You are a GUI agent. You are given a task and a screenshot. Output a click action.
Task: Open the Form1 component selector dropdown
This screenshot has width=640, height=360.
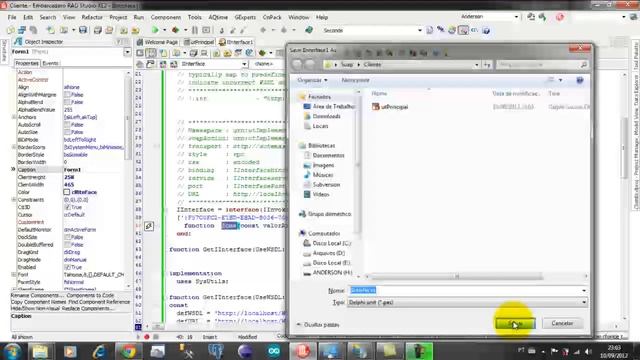(127, 52)
